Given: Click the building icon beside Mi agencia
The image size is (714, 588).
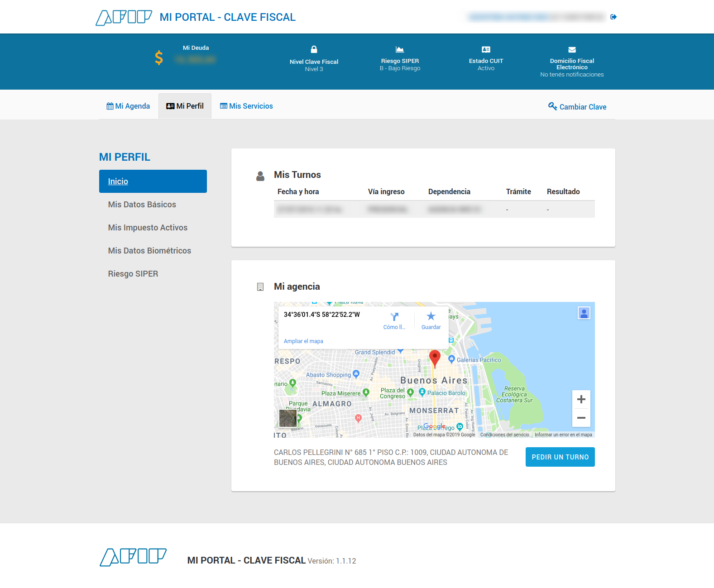Looking at the screenshot, I should (x=260, y=287).
